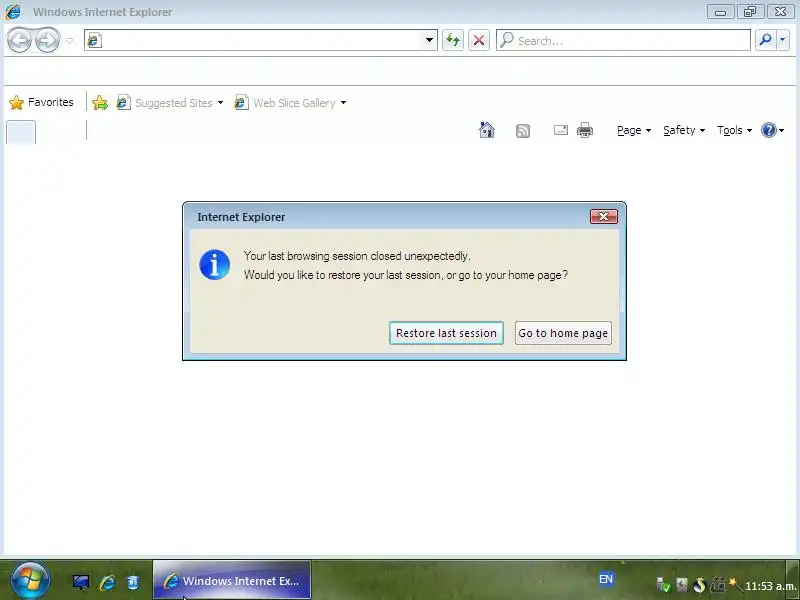The width and height of the screenshot is (800, 600).
Task: Click the Internet Explorer logo in title bar
Action: pyautogui.click(x=13, y=11)
